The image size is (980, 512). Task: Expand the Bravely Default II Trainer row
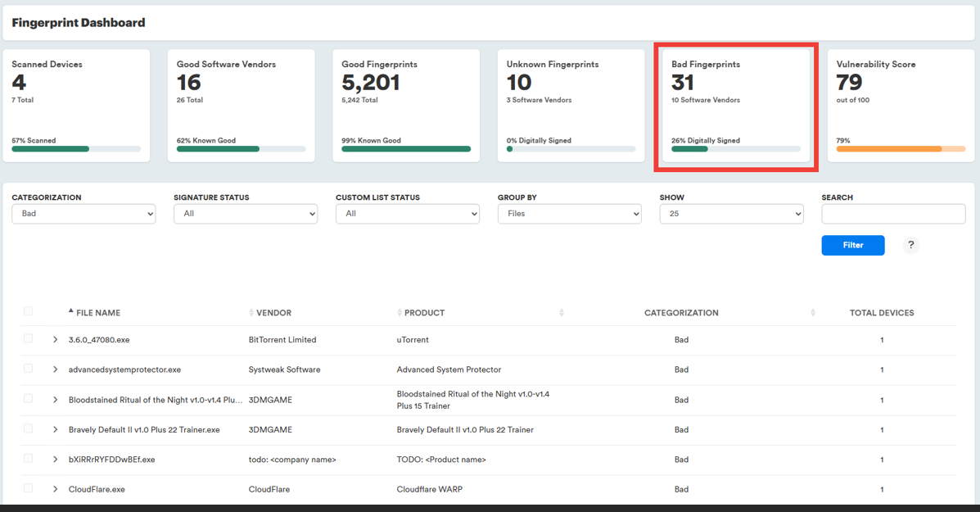pyautogui.click(x=55, y=429)
